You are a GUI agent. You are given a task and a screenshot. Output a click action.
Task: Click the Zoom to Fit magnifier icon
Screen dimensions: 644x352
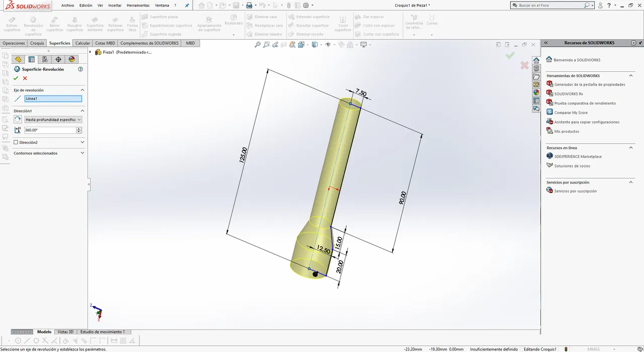pos(258,45)
